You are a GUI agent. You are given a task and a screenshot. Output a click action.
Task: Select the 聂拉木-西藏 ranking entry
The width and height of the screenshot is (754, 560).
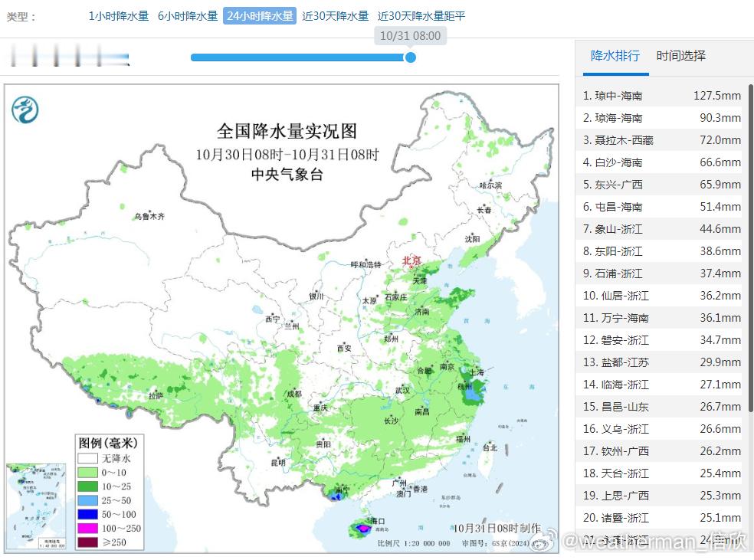(659, 140)
